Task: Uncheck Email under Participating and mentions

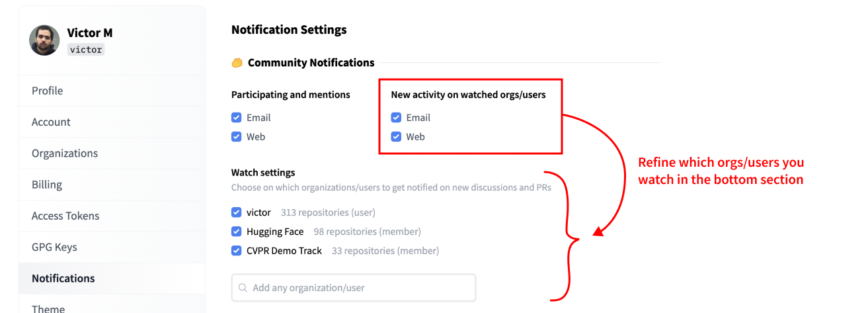Action: 237,118
